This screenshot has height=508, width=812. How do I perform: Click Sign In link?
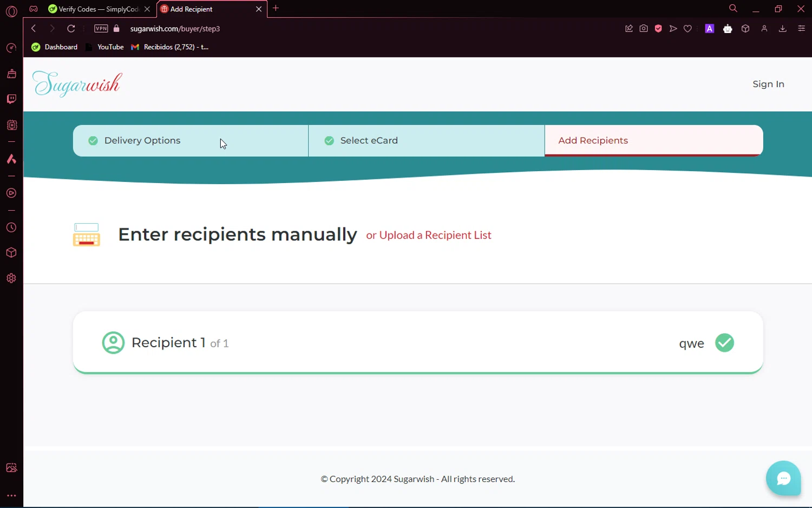coord(768,84)
